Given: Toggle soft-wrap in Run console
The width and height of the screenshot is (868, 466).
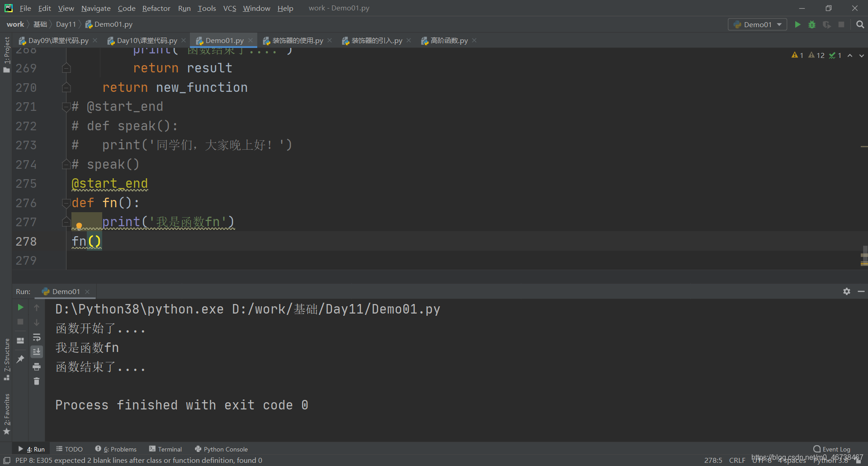Looking at the screenshot, I should pos(37,337).
